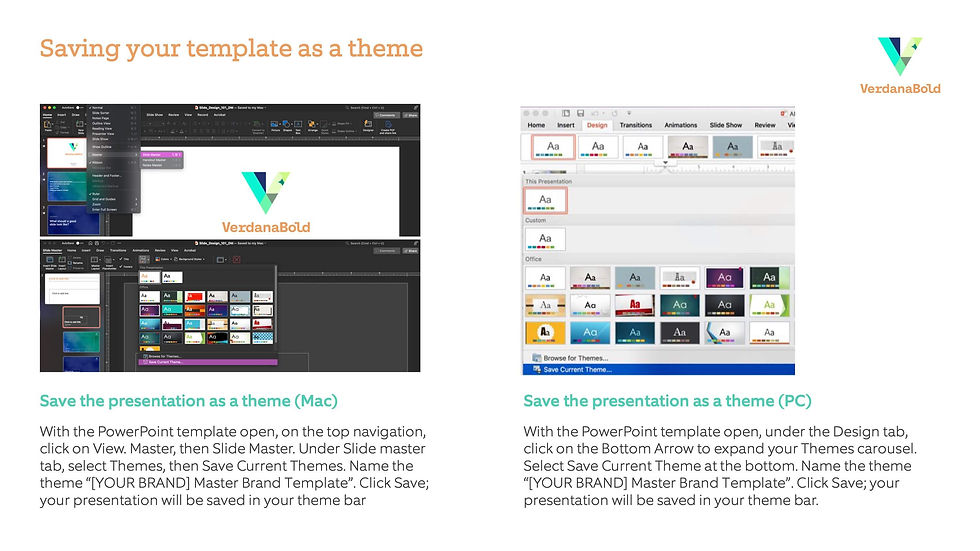
Task: Click the Share button in View menu screenshot
Action: (x=411, y=116)
